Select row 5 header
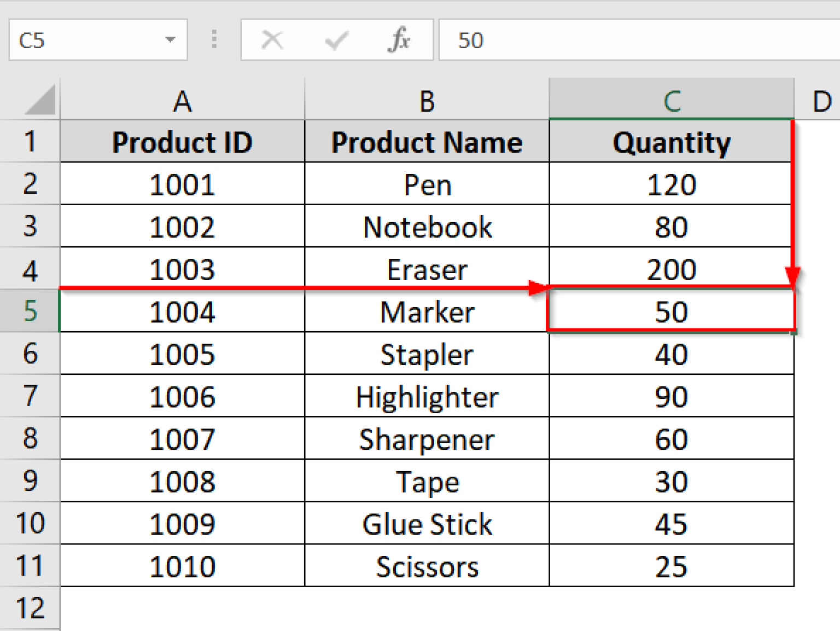The image size is (840, 631). pos(30,312)
